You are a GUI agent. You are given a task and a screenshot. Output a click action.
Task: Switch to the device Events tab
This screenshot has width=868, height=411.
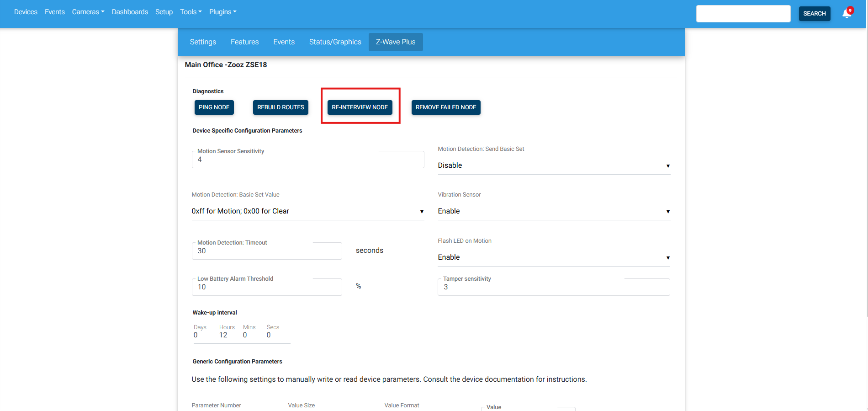[x=284, y=42]
